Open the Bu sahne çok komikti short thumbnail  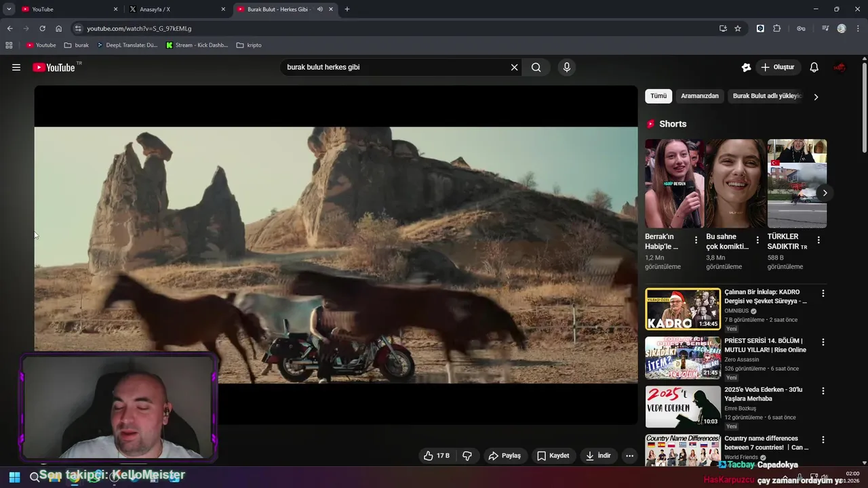coord(736,184)
